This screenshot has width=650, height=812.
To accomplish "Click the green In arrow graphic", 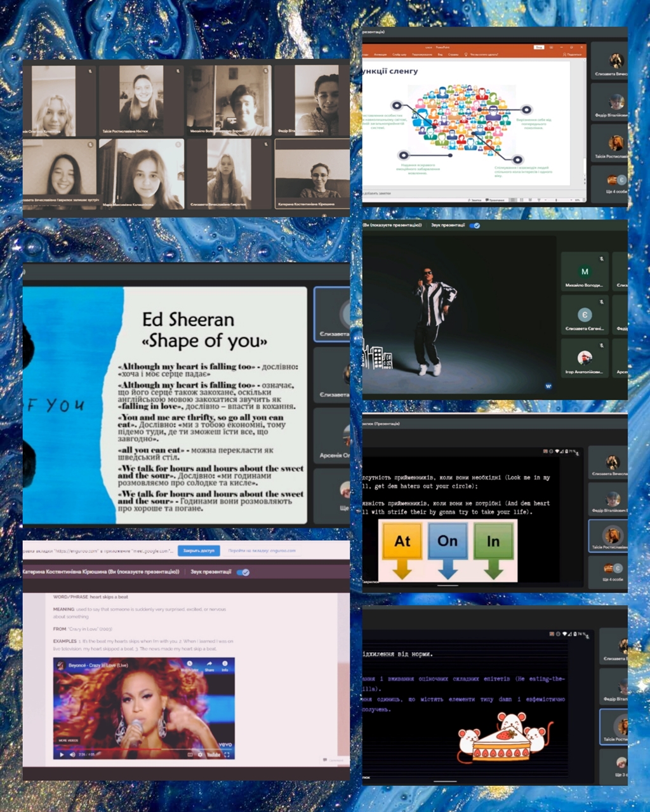I will (493, 550).
